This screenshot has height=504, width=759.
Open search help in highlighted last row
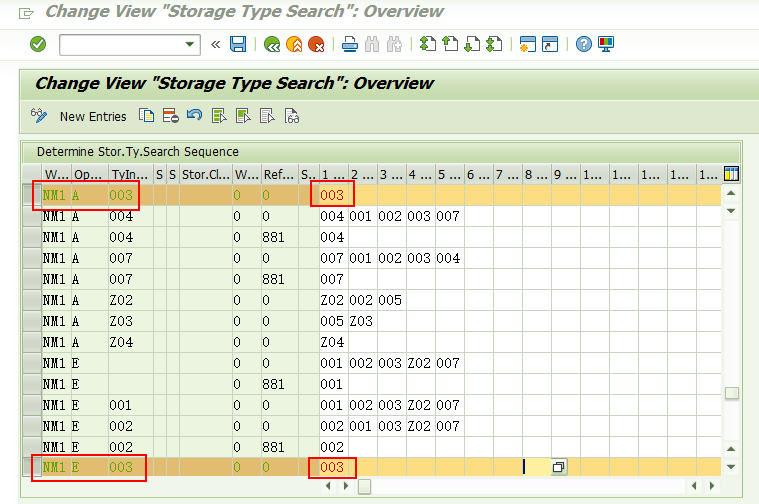tap(559, 467)
